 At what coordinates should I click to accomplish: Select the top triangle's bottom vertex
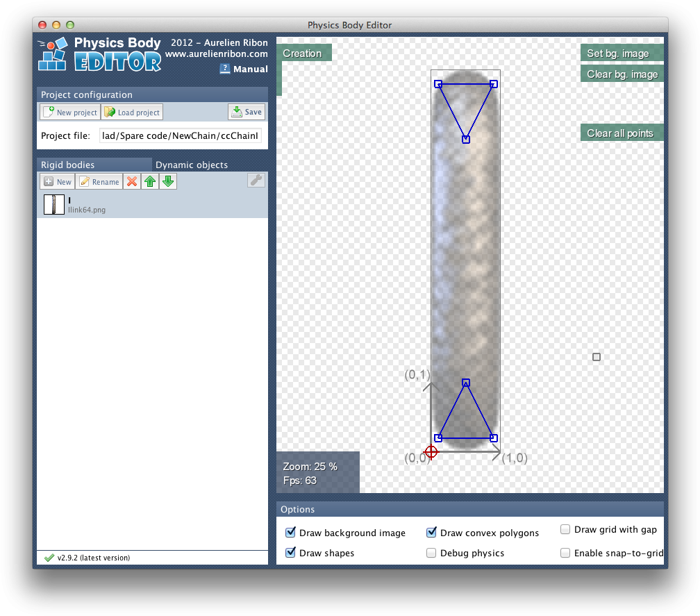click(466, 140)
